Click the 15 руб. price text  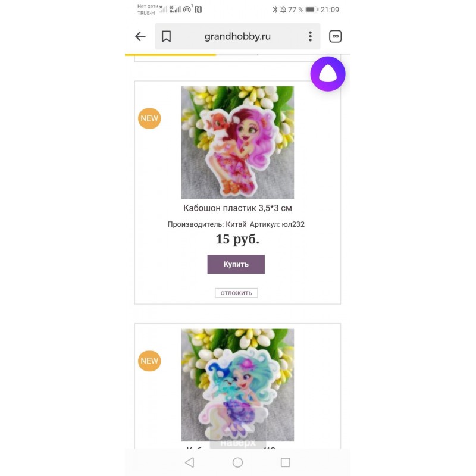pos(237,239)
